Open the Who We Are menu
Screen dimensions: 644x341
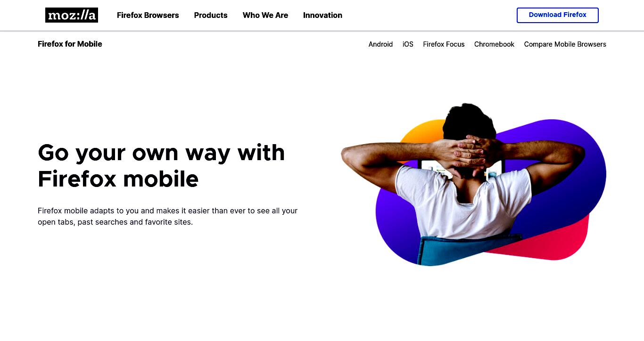pos(265,15)
